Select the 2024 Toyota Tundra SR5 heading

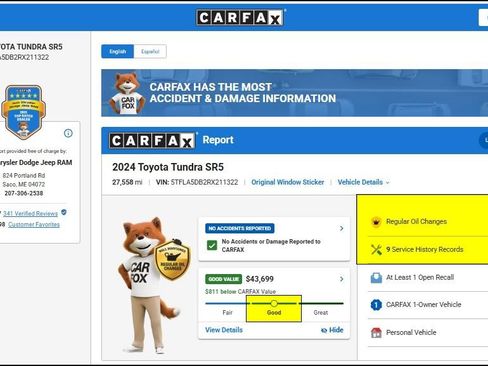tap(168, 167)
